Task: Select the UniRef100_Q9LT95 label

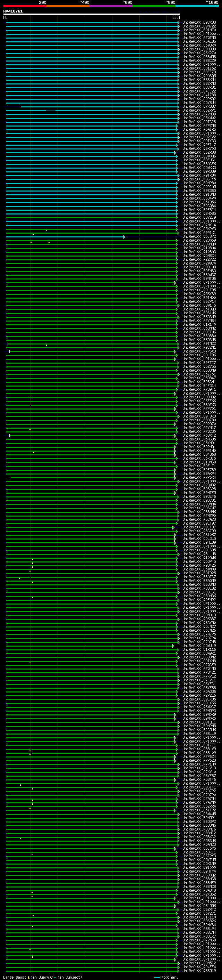Action: click(x=199, y=290)
